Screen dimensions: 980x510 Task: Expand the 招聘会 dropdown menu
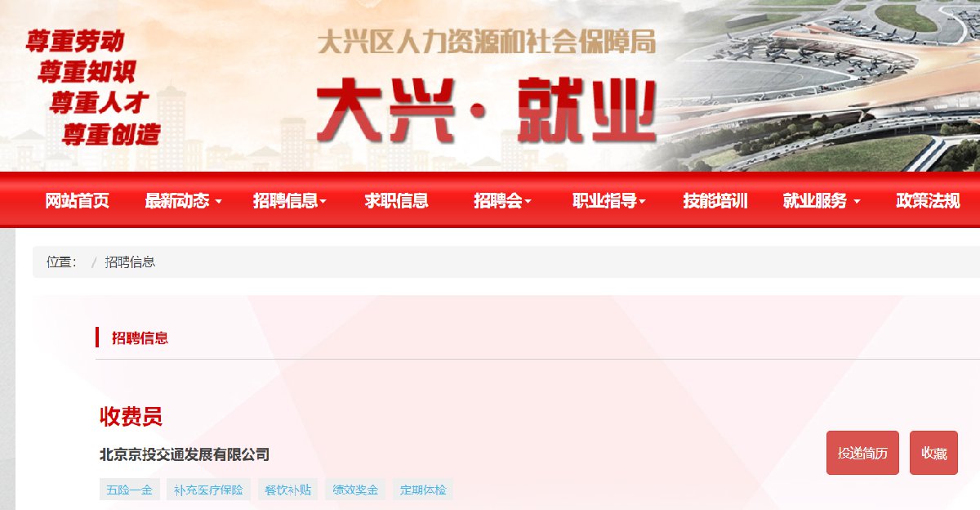pyautogui.click(x=502, y=201)
